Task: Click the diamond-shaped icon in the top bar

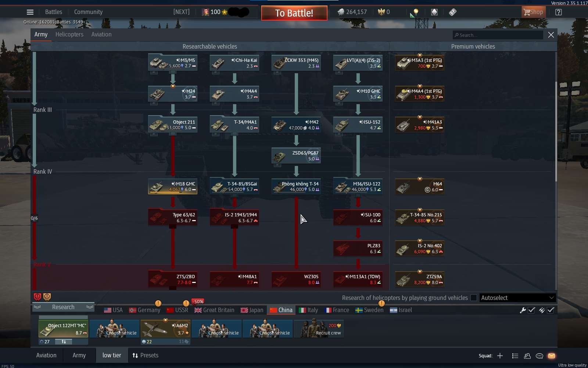Action: click(x=434, y=12)
